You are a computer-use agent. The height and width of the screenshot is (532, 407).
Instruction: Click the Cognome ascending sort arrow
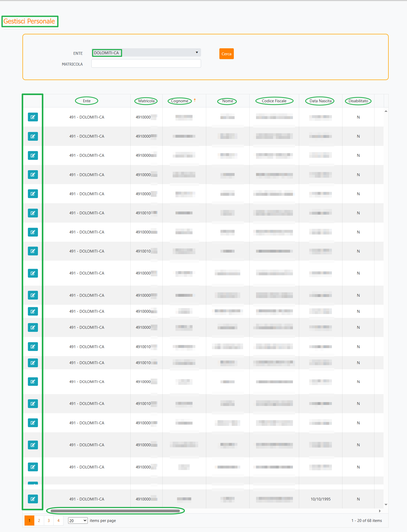click(x=195, y=100)
